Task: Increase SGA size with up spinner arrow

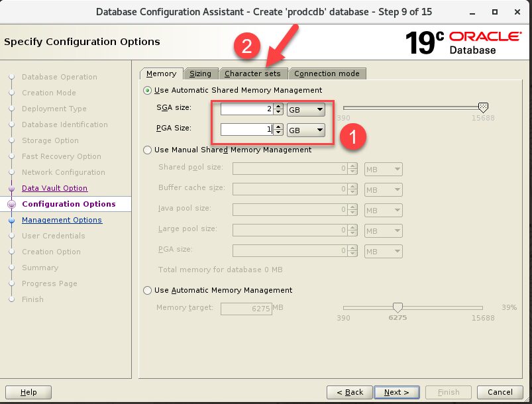Action: [x=278, y=106]
